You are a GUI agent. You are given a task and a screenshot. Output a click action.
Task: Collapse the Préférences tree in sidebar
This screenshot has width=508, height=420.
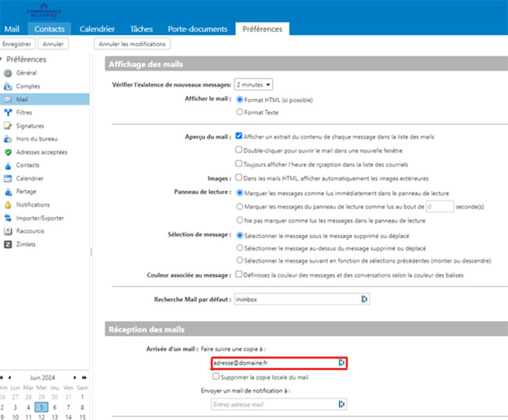[x=2, y=59]
